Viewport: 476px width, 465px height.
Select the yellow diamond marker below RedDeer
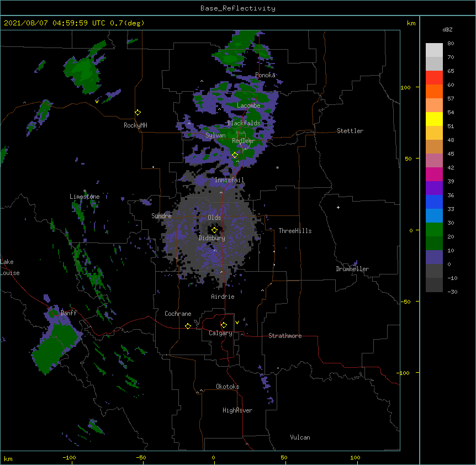pos(235,155)
